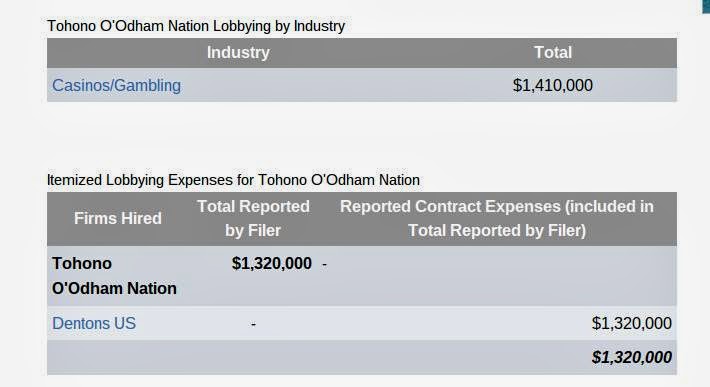Select the dash beside the bold $1,320,000
The image size is (710, 387).
(x=325, y=264)
